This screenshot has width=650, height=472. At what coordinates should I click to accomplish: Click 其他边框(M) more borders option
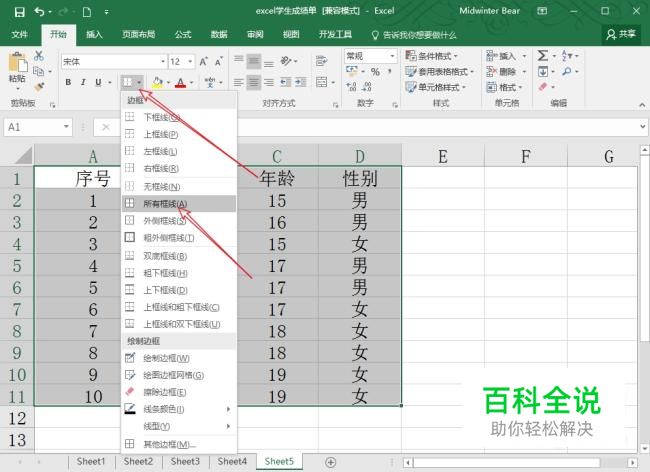pos(179,444)
